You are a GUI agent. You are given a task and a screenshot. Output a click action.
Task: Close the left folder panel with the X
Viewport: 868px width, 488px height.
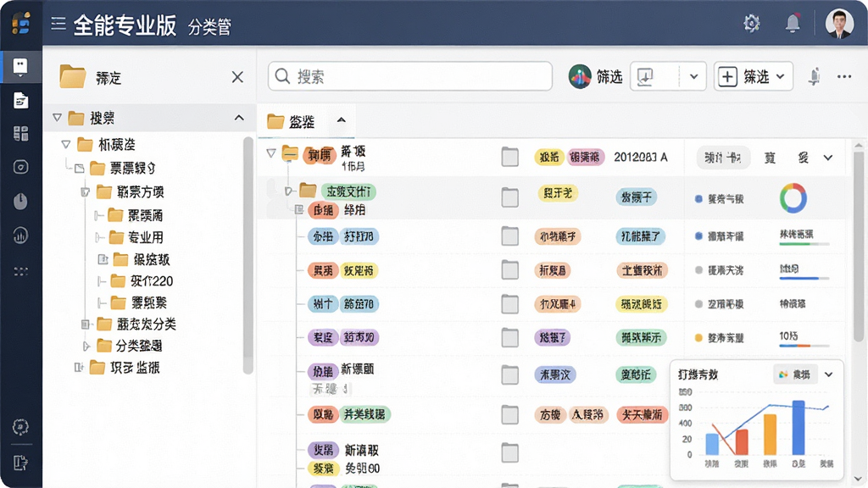pos(237,77)
